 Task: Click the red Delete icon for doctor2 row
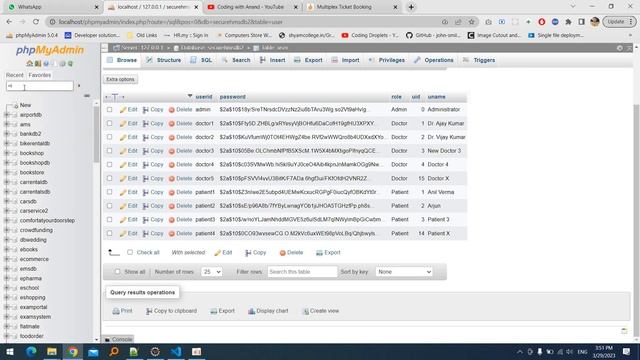pyautogui.click(x=172, y=138)
